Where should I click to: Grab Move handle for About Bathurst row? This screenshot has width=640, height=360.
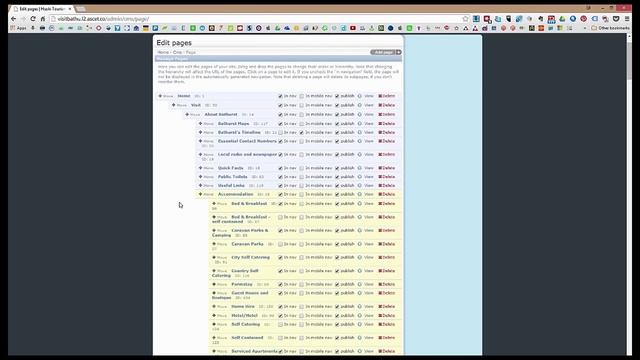click(x=193, y=115)
